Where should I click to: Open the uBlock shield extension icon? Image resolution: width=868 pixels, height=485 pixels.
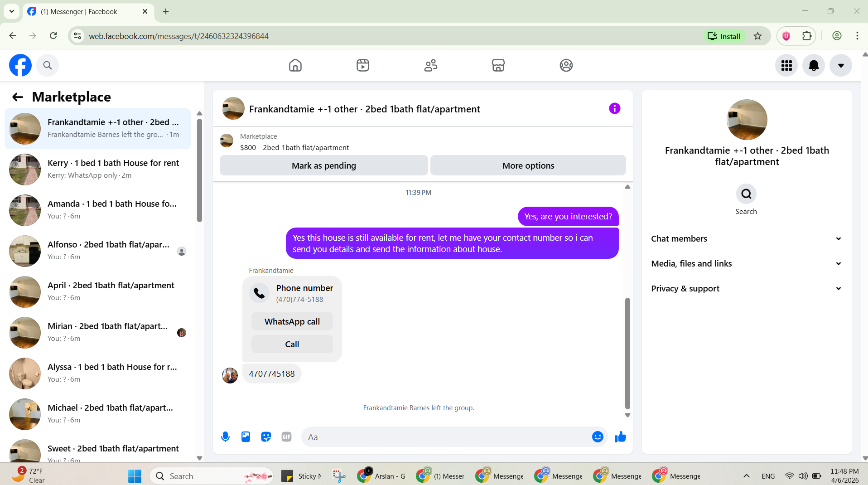click(786, 36)
